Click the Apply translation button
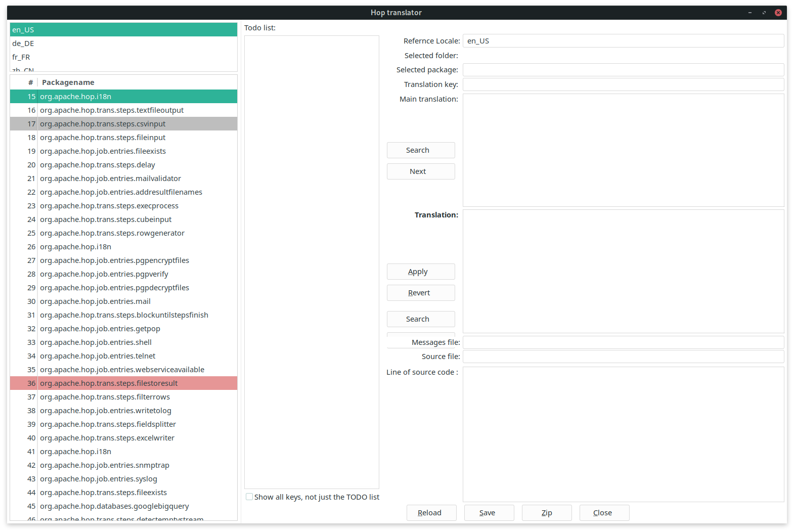The image size is (794, 532). (x=420, y=272)
